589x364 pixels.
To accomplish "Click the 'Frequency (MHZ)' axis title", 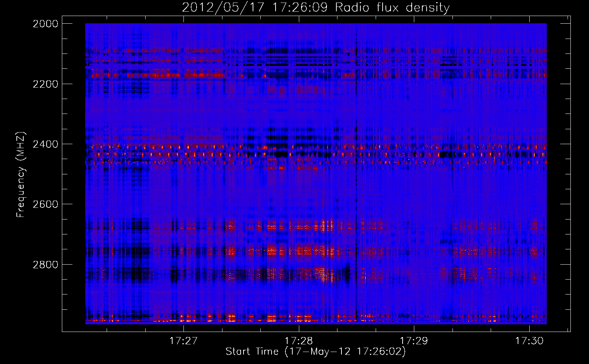I will pyautogui.click(x=21, y=175).
